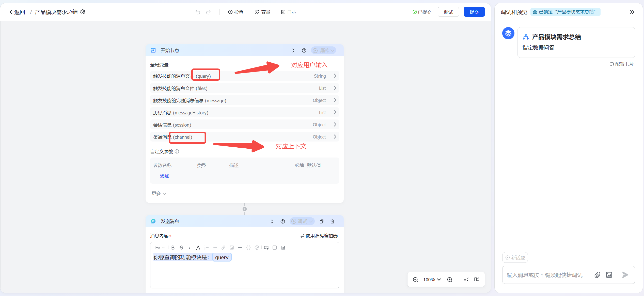Insert interactive button component in editor
The height and width of the screenshot is (296, 644).
pyautogui.click(x=266, y=248)
